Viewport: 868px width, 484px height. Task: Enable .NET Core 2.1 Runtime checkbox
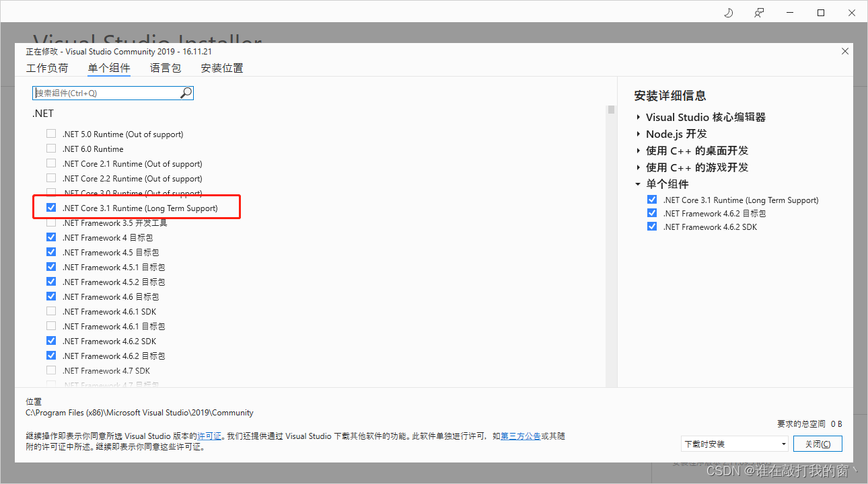click(51, 163)
